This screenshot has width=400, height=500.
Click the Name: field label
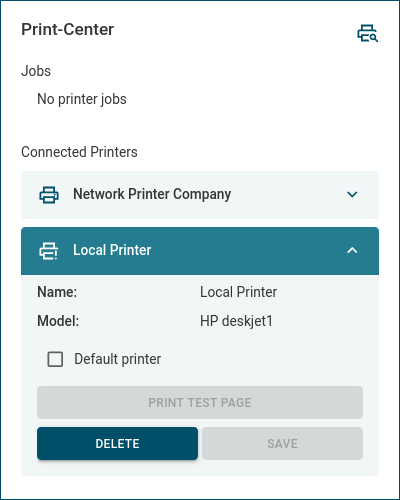click(x=57, y=292)
